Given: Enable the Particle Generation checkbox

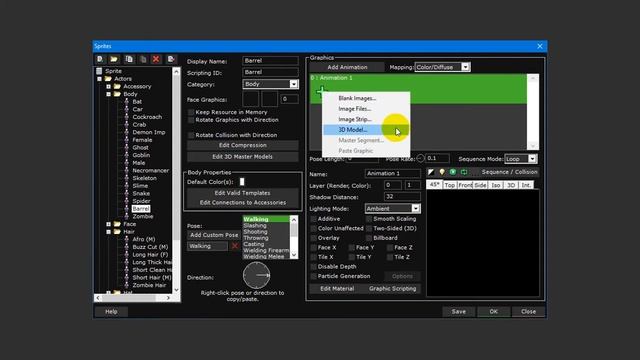Looking at the screenshot, I should tap(313, 276).
